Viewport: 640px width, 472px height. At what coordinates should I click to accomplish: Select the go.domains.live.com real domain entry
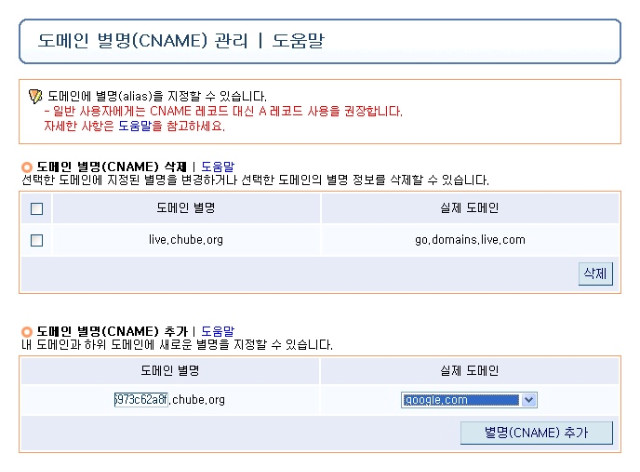pyautogui.click(x=470, y=240)
